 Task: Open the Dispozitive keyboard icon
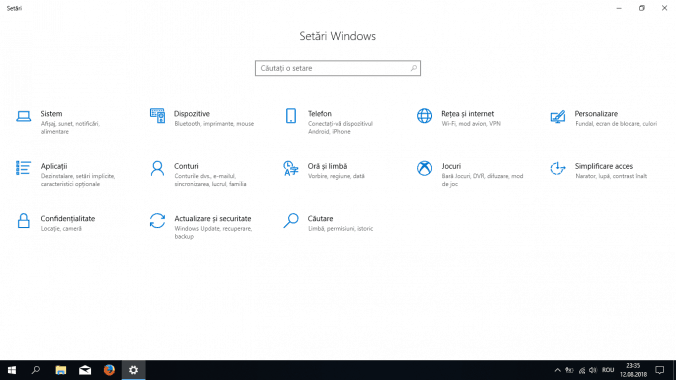click(x=157, y=116)
